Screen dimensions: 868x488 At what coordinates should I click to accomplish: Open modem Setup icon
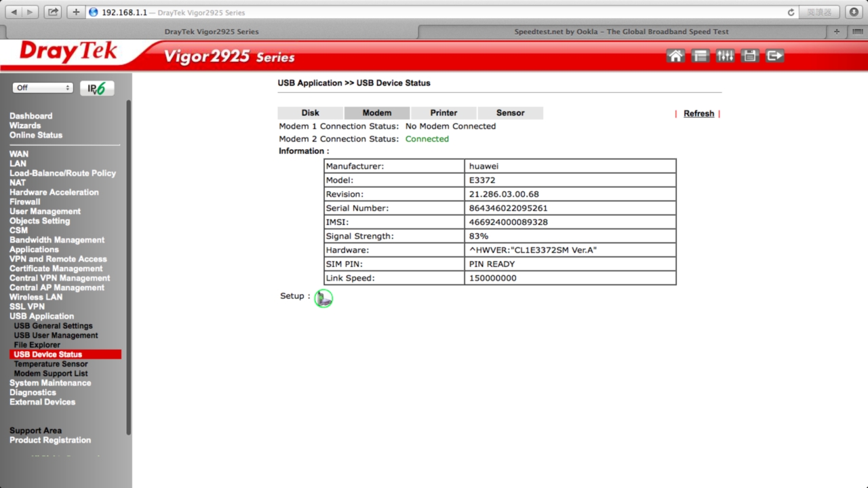[x=323, y=298]
